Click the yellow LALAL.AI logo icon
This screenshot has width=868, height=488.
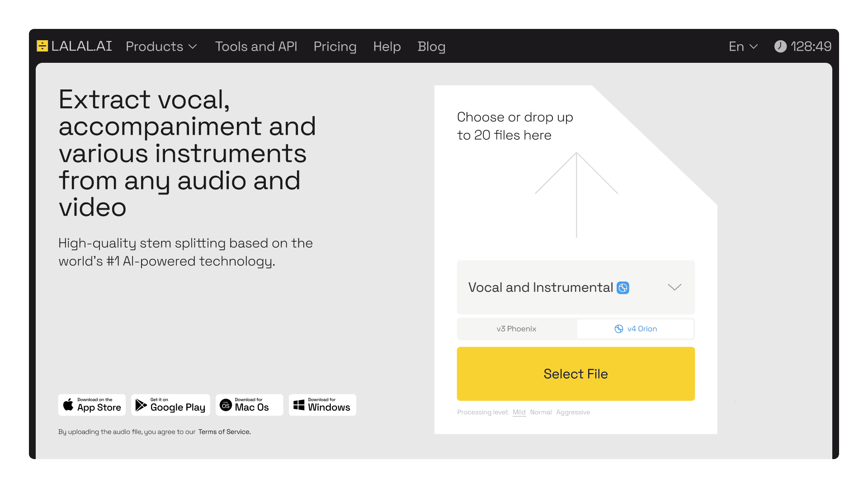(42, 46)
